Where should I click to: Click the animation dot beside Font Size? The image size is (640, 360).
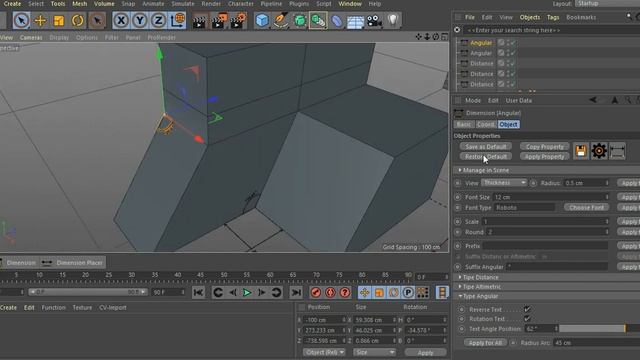(458, 197)
